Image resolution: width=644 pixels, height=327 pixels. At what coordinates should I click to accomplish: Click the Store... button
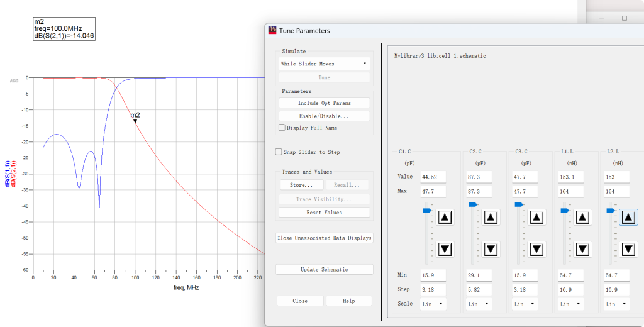point(301,185)
